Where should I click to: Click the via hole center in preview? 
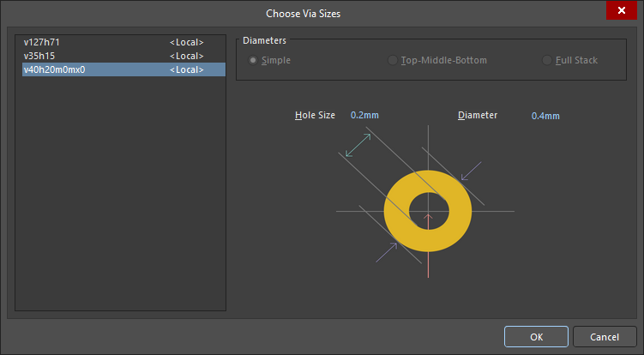[x=428, y=210]
